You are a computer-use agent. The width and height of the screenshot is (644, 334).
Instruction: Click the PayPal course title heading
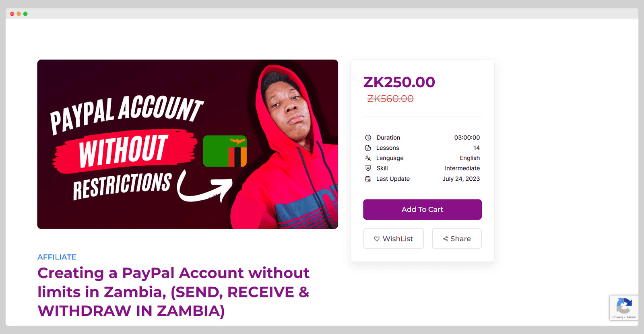coord(173,292)
